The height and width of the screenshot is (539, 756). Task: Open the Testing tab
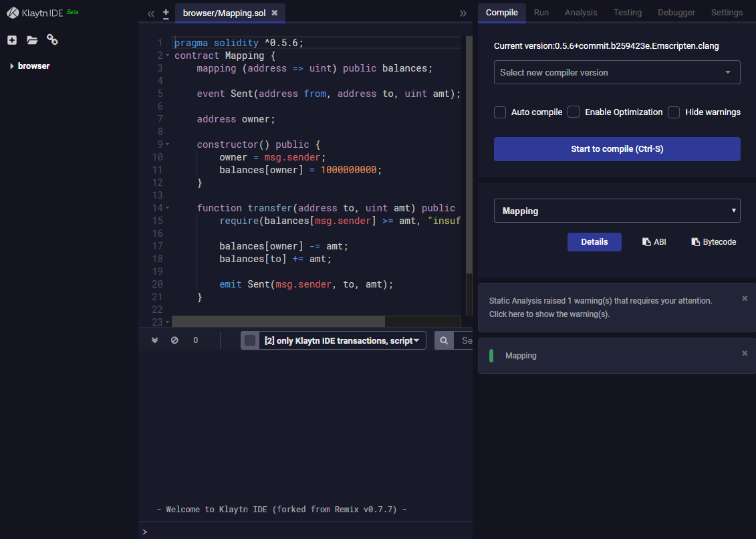tap(627, 13)
